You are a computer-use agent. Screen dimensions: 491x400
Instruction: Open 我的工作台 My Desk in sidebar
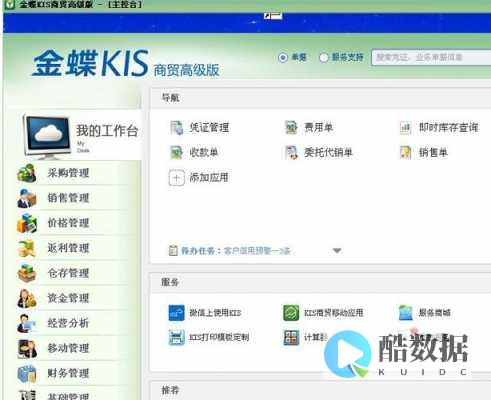tap(80, 136)
